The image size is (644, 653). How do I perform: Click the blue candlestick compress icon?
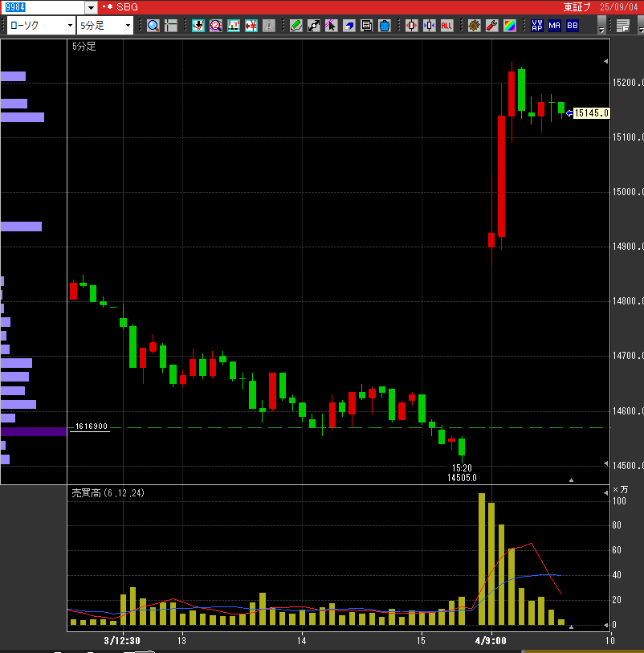(429, 26)
